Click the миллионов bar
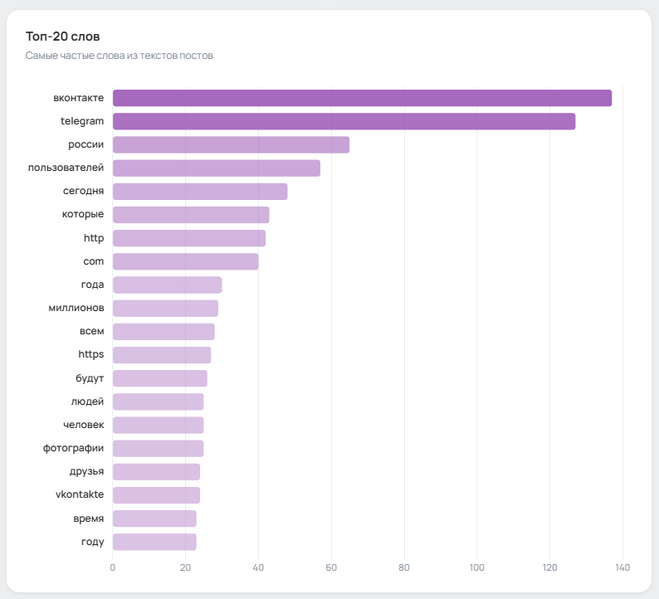 (x=165, y=308)
